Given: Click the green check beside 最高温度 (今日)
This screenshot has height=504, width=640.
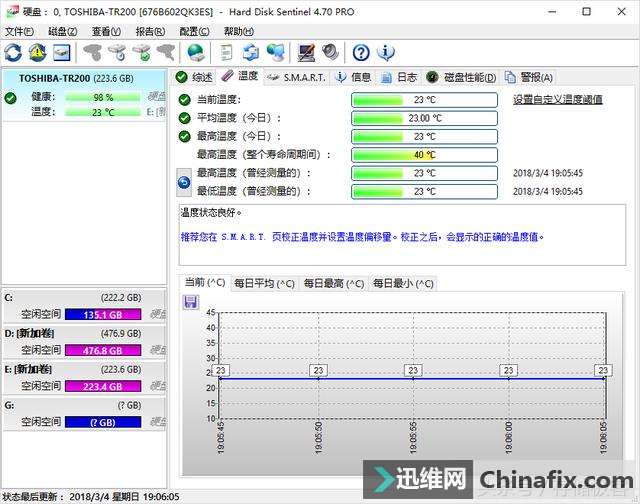Looking at the screenshot, I should click(x=184, y=136).
